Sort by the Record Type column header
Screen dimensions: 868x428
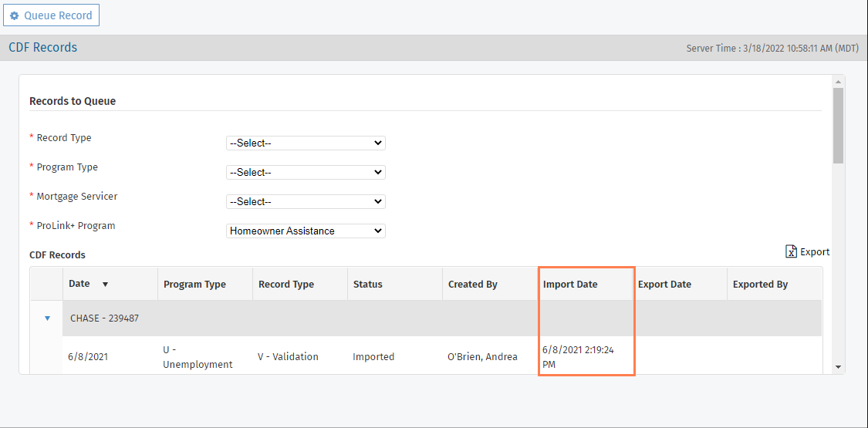click(x=286, y=285)
